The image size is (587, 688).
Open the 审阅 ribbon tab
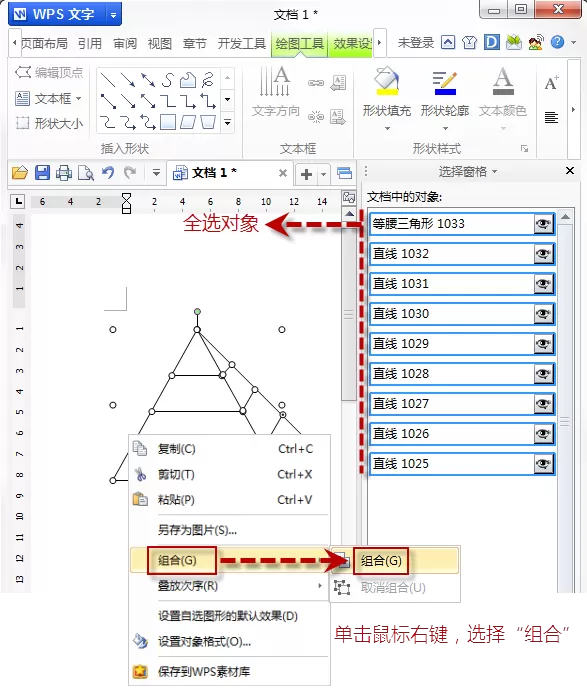125,43
